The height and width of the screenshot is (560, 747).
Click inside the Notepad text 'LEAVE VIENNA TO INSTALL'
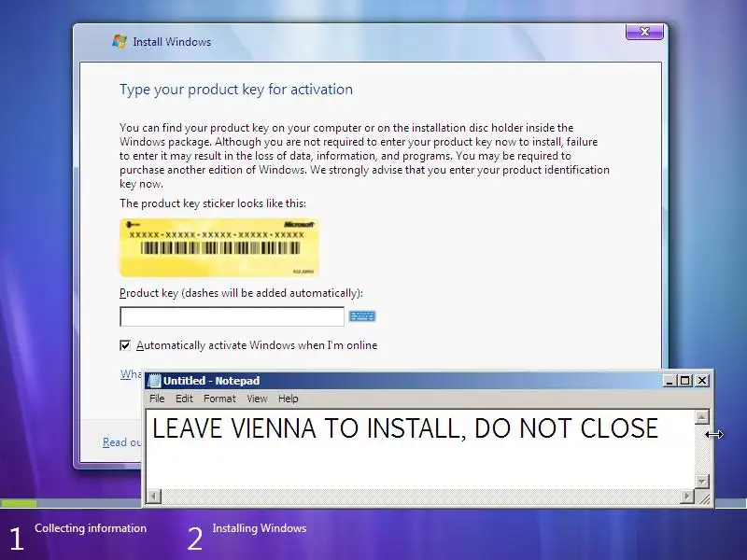click(x=307, y=428)
